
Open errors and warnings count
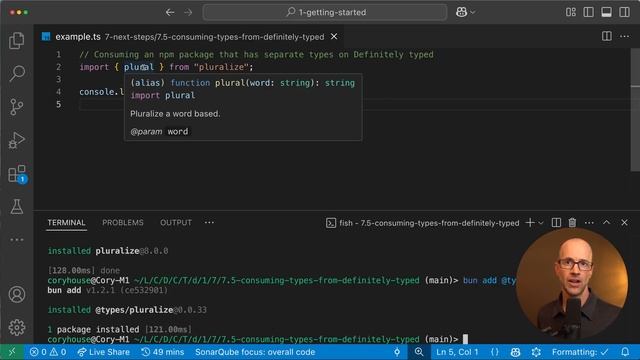[x=48, y=352]
